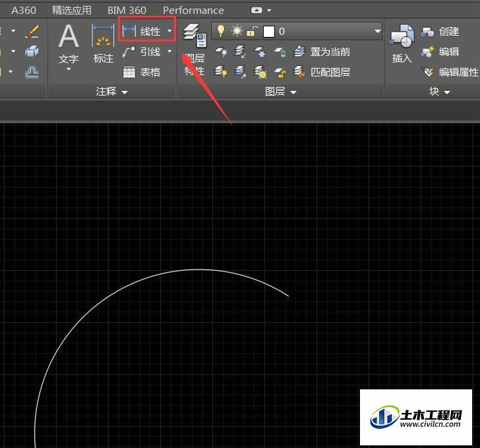Select the Offset tool icon
Image resolution: width=480 pixels, height=448 pixels.
coord(32,72)
